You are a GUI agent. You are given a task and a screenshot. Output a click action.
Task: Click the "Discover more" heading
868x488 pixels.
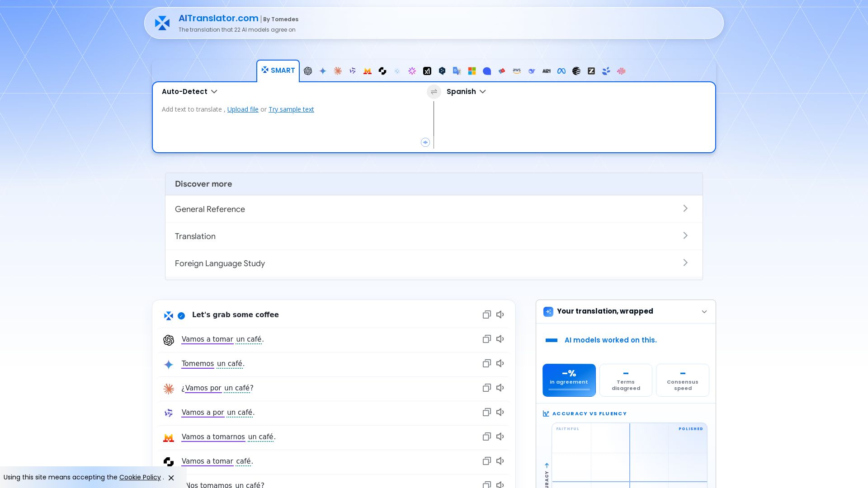click(203, 184)
